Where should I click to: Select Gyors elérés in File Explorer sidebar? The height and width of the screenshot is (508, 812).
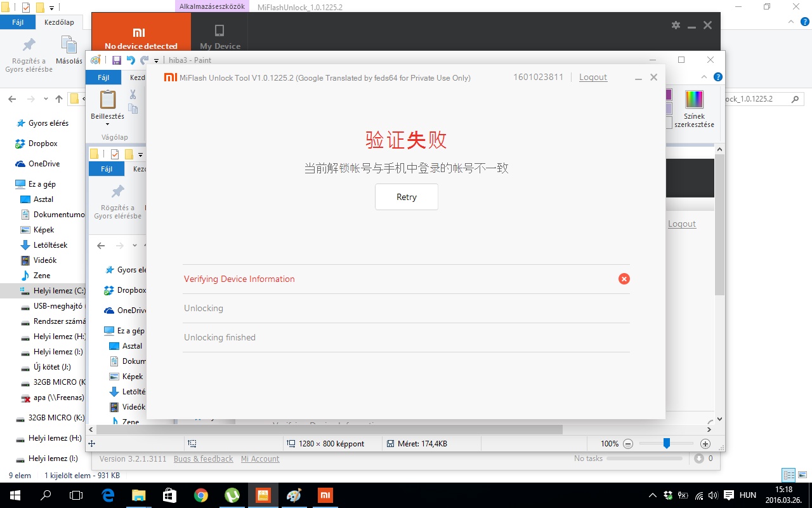[48, 123]
